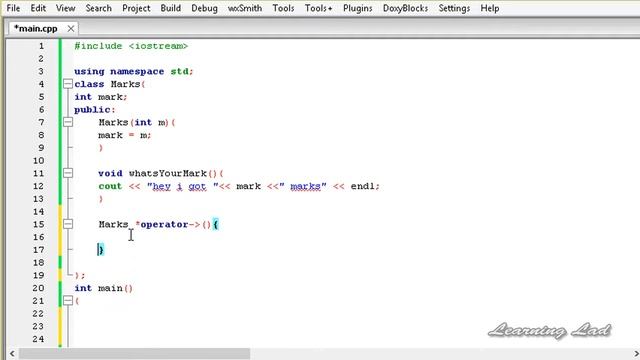Open the Build menu

(171, 8)
